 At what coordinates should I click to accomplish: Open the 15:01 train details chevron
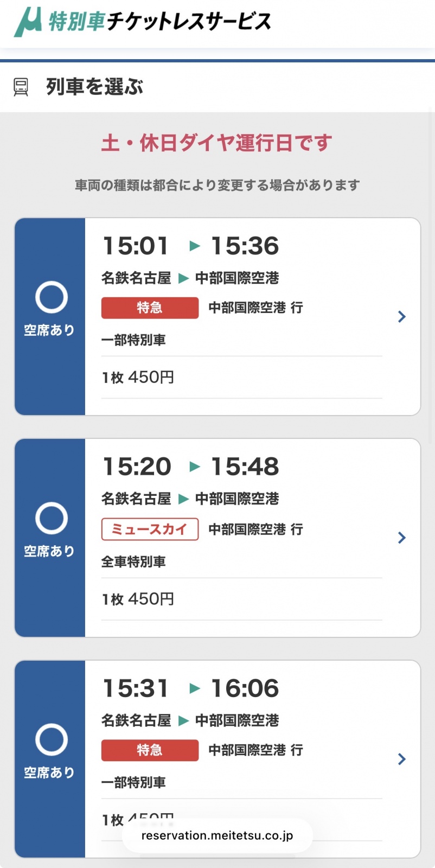401,317
